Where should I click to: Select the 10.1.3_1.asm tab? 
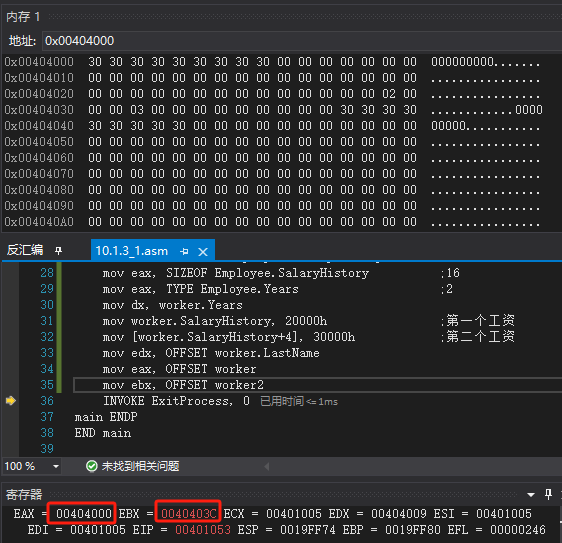pyautogui.click(x=132, y=251)
